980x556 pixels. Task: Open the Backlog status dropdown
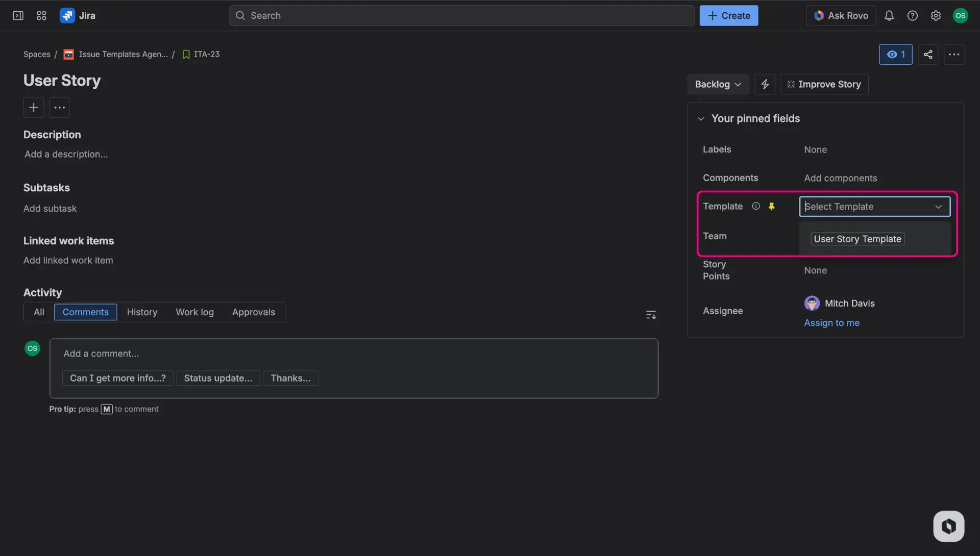click(x=717, y=84)
